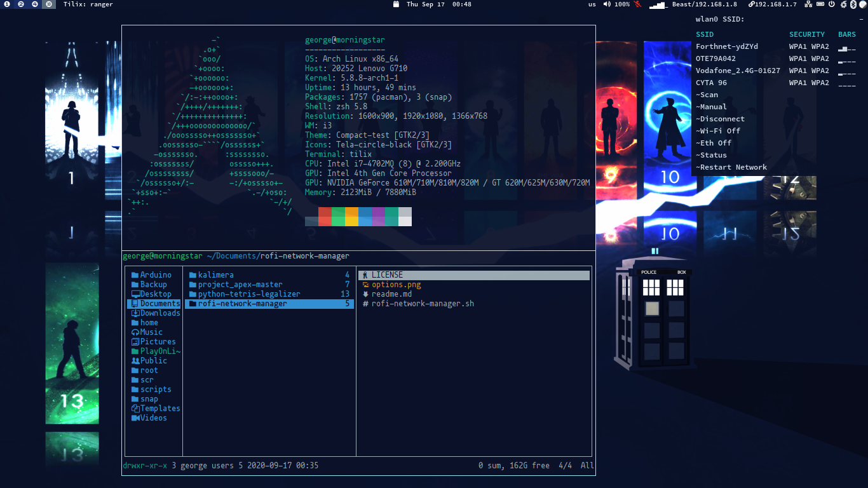Screen dimensions: 868x488
Task: Select the Documents directory in ranger
Action: point(155,304)
